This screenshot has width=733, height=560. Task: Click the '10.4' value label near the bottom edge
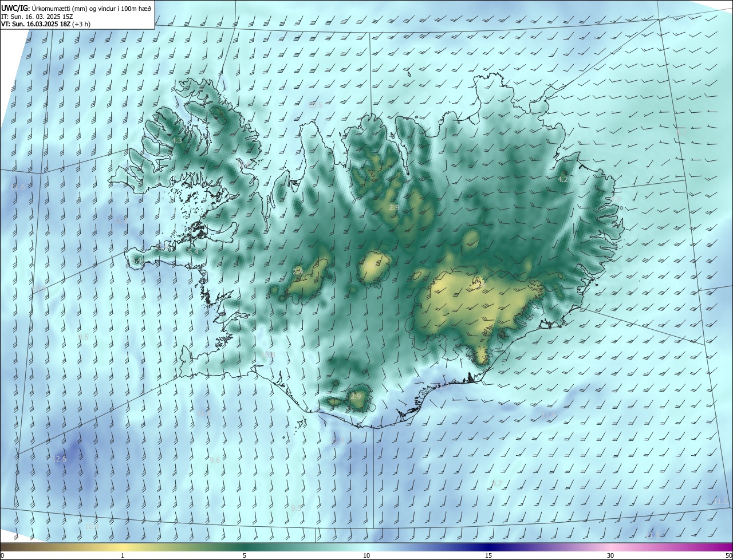pyautogui.click(x=92, y=527)
